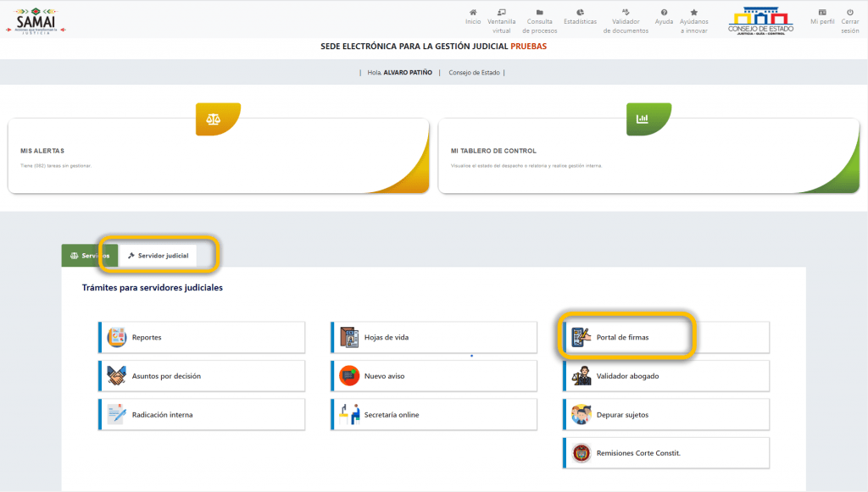Screen dimensions: 868x492
Task: Click the Ayuda help icon
Action: (x=664, y=13)
